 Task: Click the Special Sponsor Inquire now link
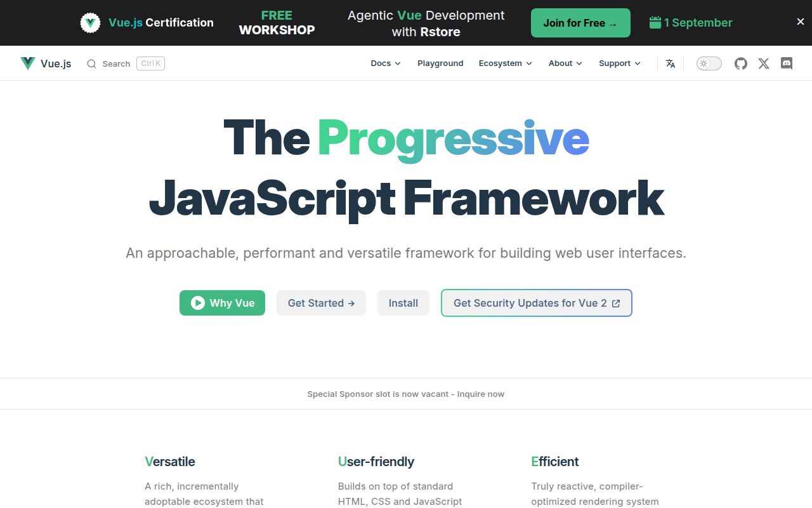(x=406, y=394)
